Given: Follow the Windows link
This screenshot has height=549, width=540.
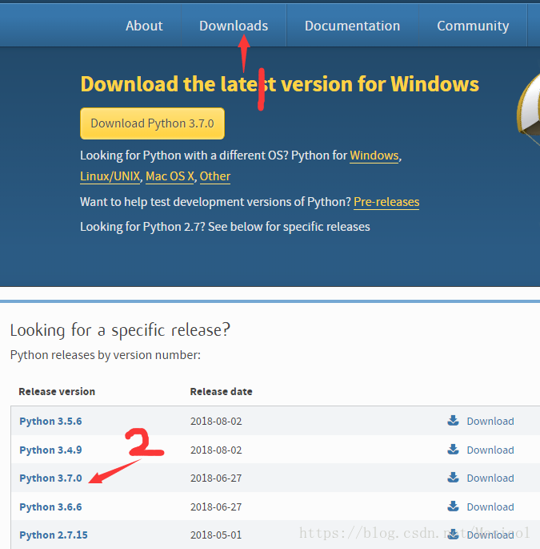Looking at the screenshot, I should click(x=374, y=155).
